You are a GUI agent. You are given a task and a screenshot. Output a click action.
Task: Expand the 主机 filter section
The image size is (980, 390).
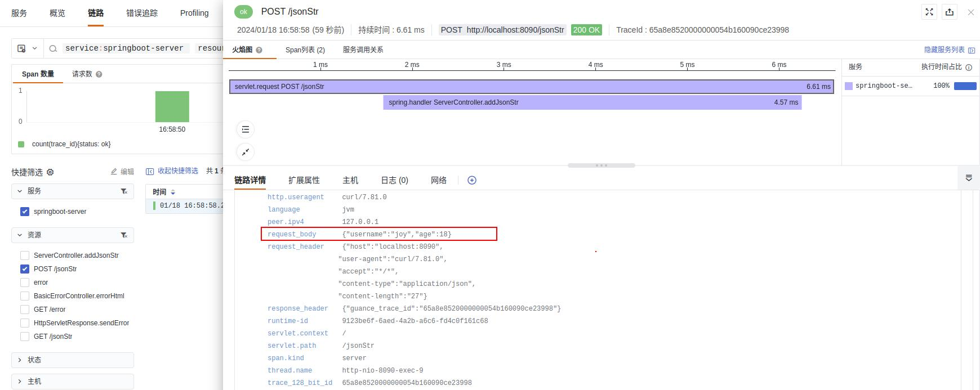pyautogui.click(x=20, y=382)
